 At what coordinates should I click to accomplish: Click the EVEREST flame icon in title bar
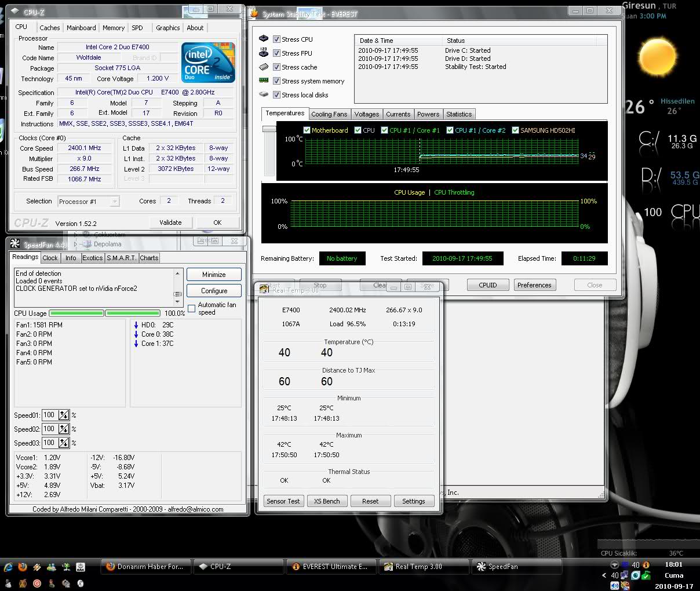pyautogui.click(x=254, y=13)
